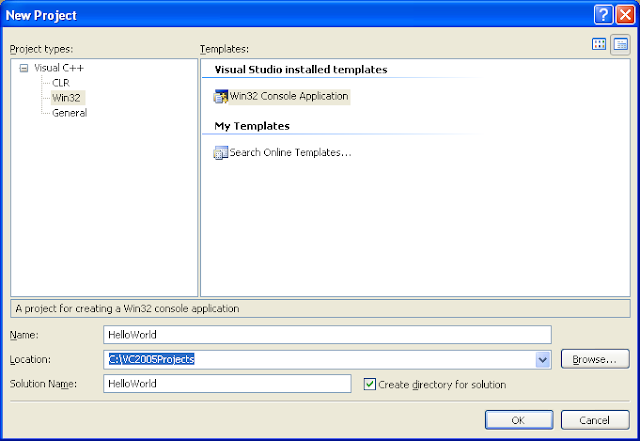Click the My Templates header
640x441 pixels.
(252, 126)
